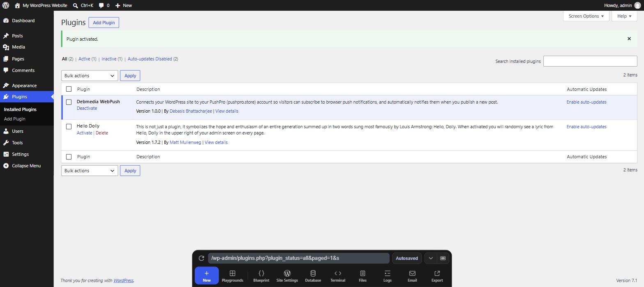The image size is (644, 287).
Task: Click the top Apply button
Action: pyautogui.click(x=130, y=76)
